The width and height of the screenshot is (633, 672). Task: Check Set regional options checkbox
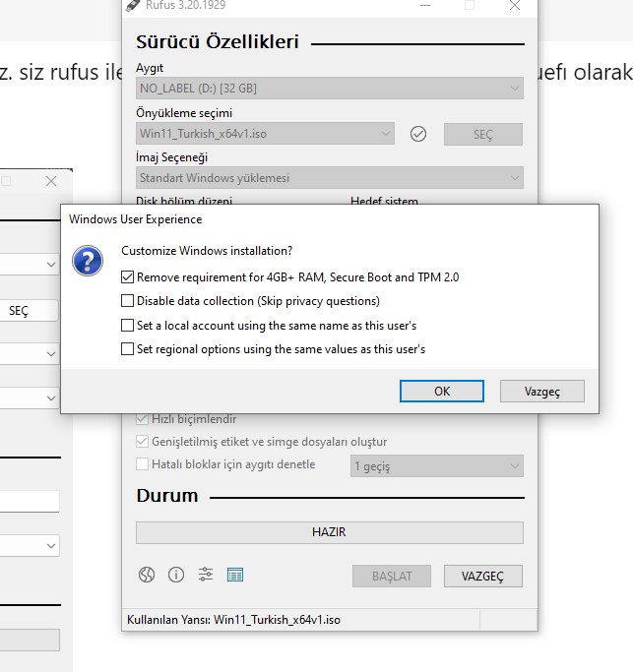(127, 349)
